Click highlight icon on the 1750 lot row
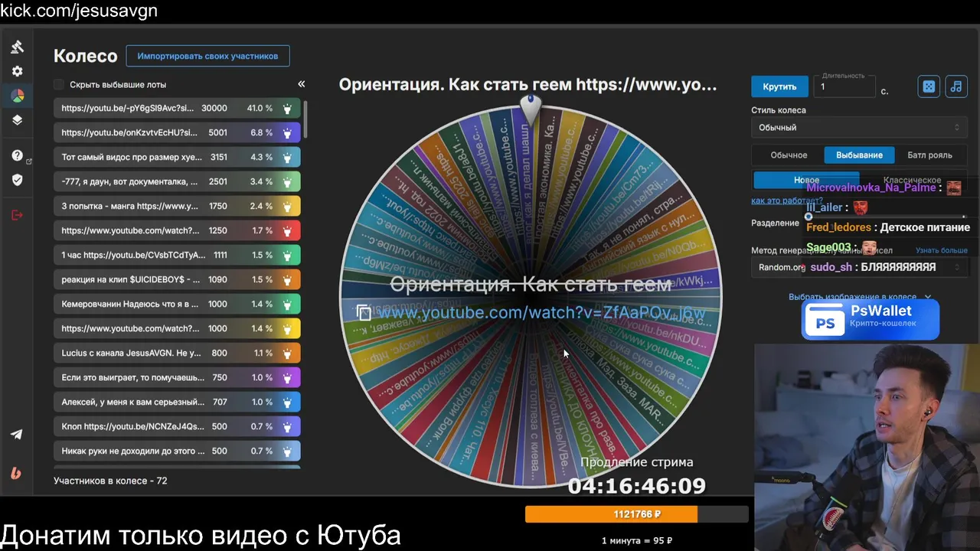The height and width of the screenshot is (551, 980). pos(287,207)
